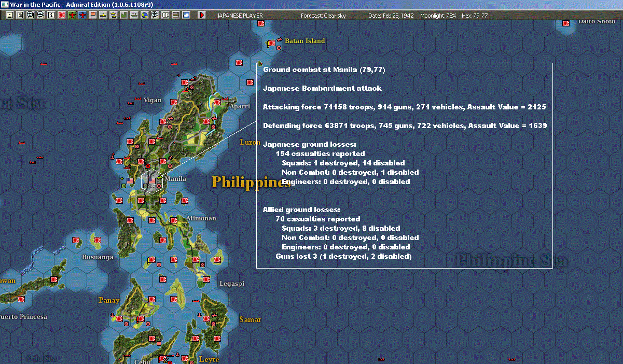The image size is (623, 364).
Task: Click 'Guns lost 3' line
Action: click(x=343, y=256)
